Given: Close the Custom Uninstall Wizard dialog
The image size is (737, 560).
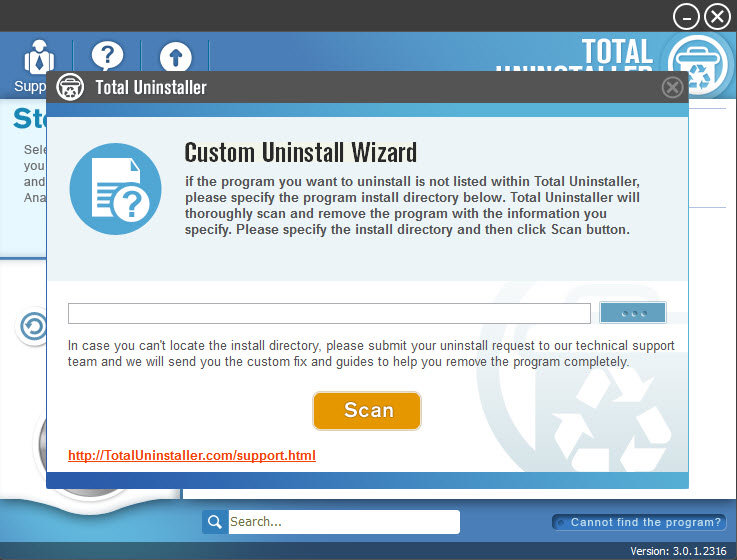Looking at the screenshot, I should point(672,87).
